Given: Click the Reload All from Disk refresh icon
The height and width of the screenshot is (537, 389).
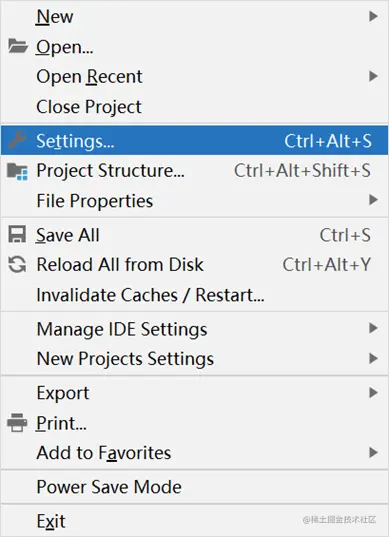Looking at the screenshot, I should pyautogui.click(x=17, y=264).
